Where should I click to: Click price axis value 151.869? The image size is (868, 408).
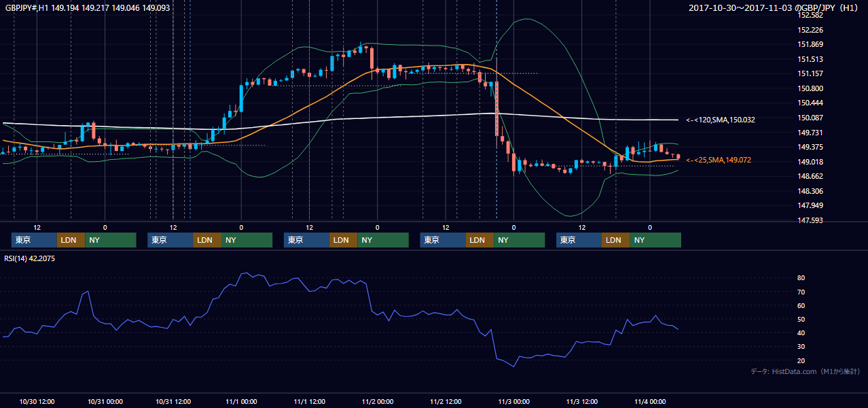(x=810, y=45)
